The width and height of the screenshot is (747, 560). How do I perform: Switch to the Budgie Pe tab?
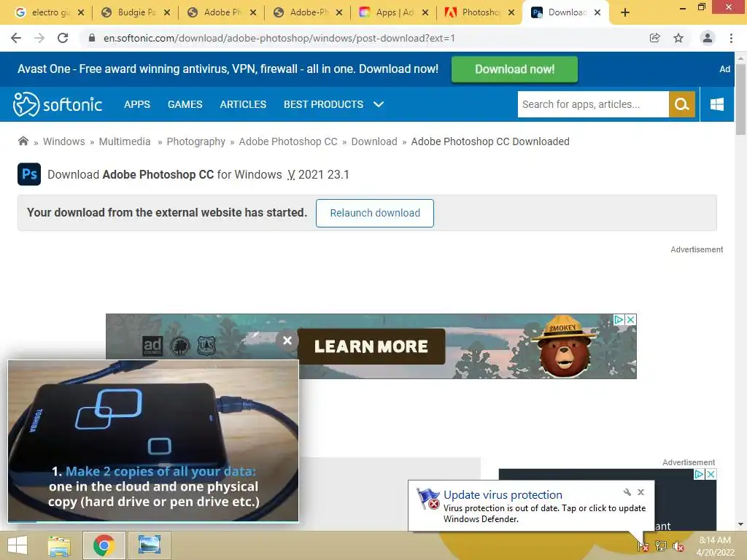pyautogui.click(x=136, y=12)
